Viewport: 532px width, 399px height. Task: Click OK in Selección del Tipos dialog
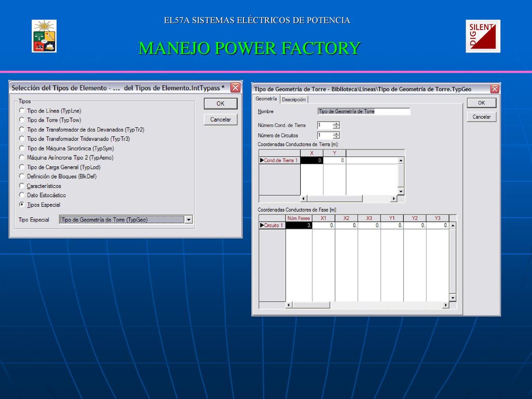point(220,103)
